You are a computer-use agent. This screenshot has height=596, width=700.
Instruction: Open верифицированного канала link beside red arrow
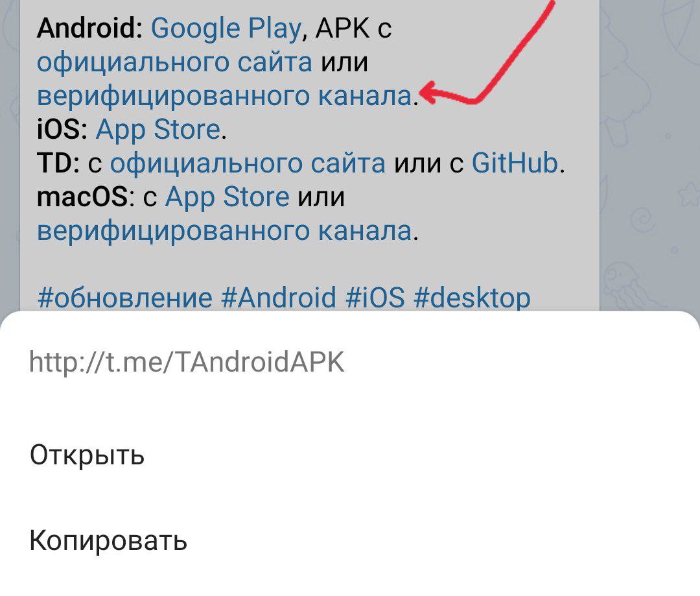coord(224,97)
